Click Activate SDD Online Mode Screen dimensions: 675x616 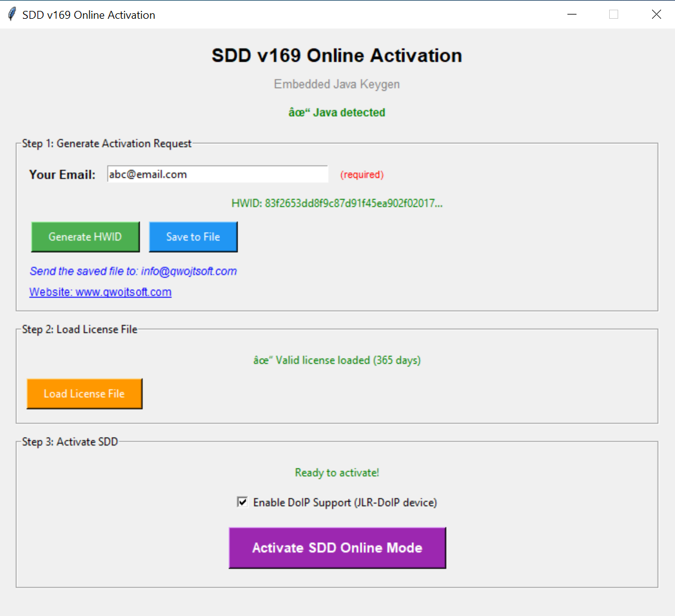coord(337,547)
